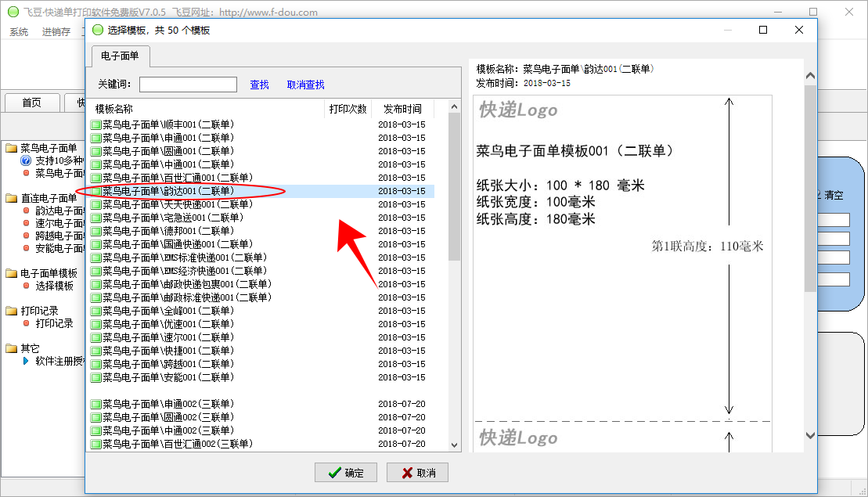
Task: Click the 取消查找 link
Action: click(x=305, y=85)
